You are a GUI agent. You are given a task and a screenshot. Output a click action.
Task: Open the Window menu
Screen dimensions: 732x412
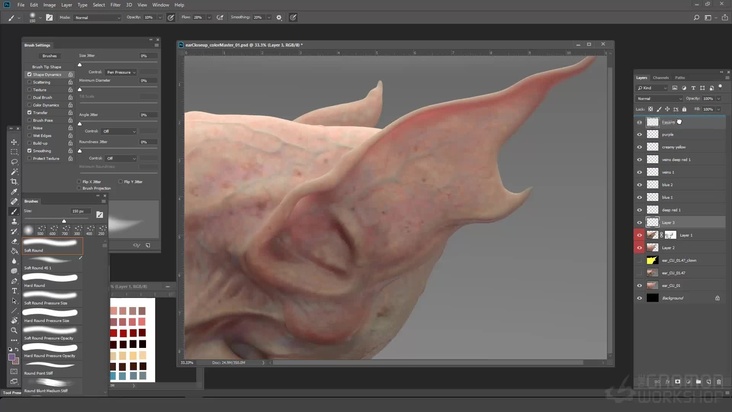tap(161, 5)
